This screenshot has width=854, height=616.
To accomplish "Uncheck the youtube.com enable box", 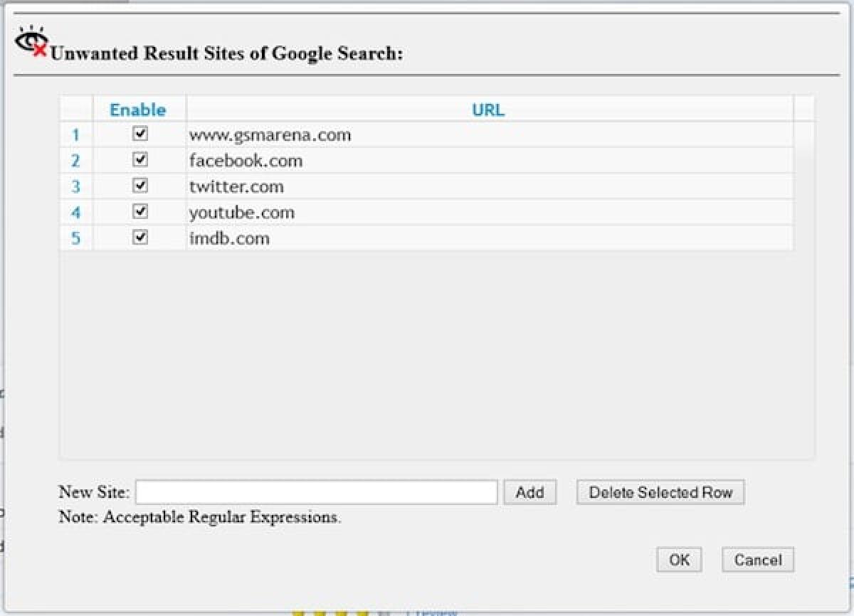I will 139,211.
